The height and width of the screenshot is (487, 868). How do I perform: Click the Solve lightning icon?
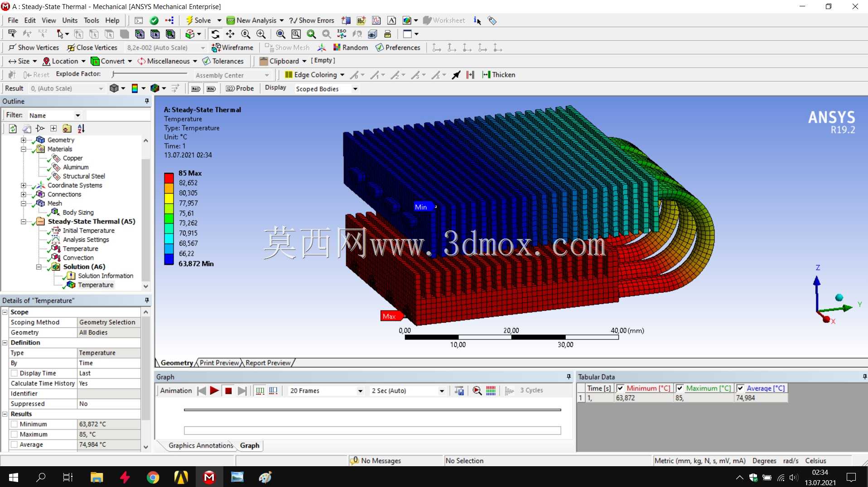(x=189, y=20)
